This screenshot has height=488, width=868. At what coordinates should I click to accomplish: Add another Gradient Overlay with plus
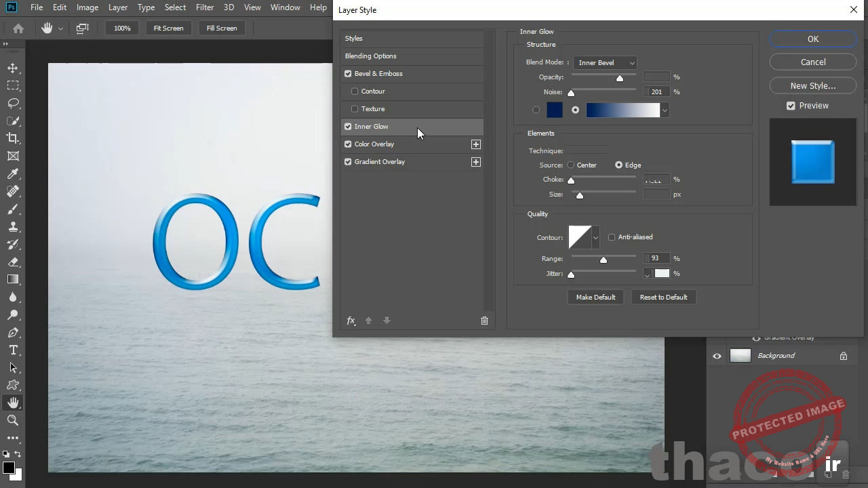pos(476,162)
